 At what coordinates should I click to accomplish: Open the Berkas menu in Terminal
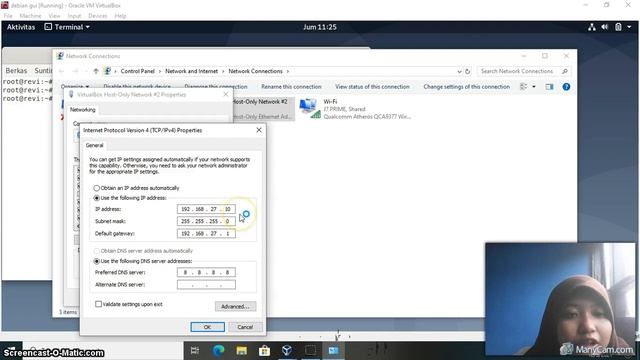pyautogui.click(x=16, y=71)
